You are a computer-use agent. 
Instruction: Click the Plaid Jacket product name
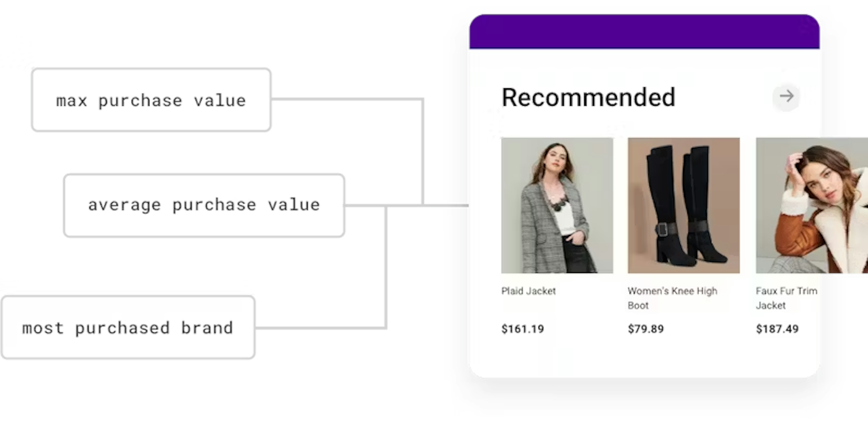528,291
